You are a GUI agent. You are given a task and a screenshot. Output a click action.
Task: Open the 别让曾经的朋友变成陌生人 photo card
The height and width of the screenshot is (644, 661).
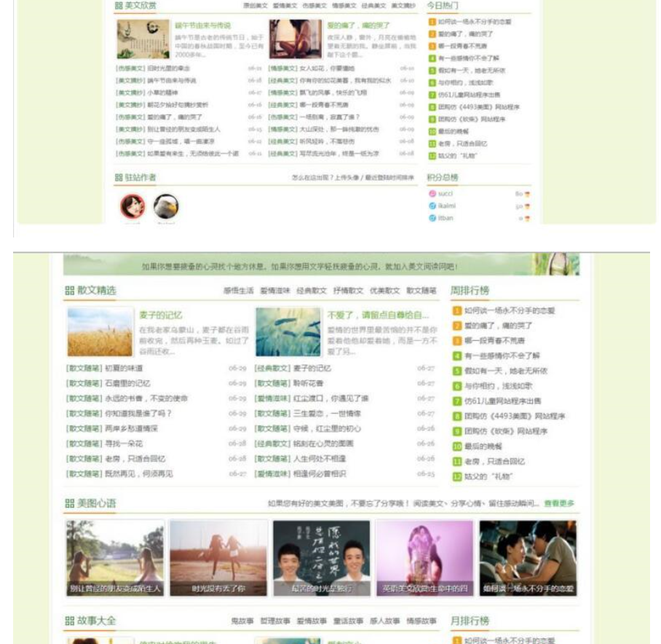115,558
